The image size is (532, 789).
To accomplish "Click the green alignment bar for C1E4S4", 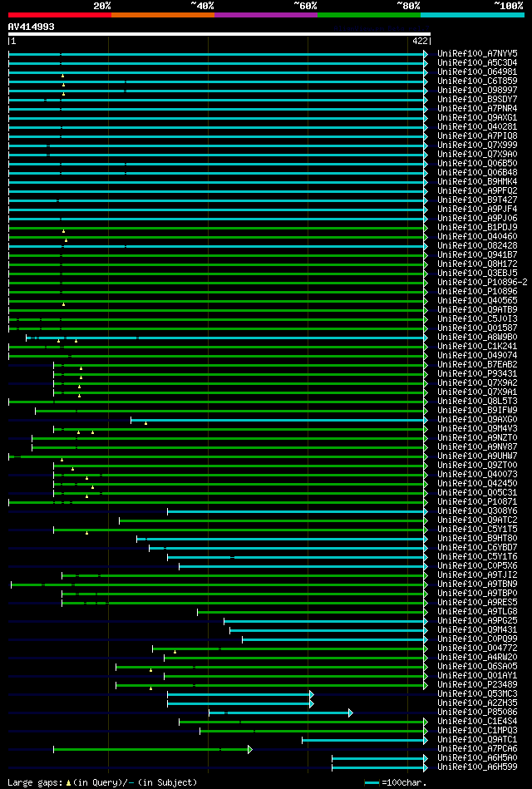I will (303, 722).
